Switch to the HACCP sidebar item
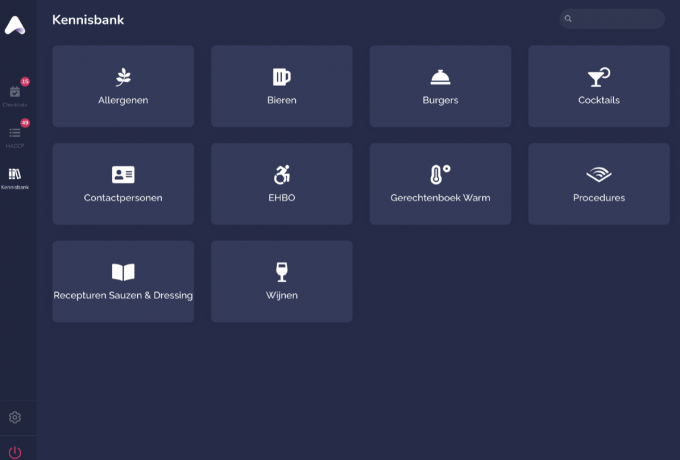Image resolution: width=680 pixels, height=460 pixels. pos(15,135)
